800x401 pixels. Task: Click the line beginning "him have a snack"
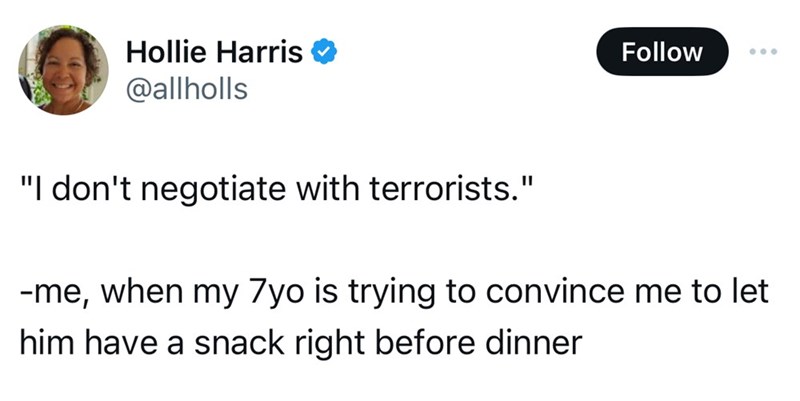(x=300, y=343)
